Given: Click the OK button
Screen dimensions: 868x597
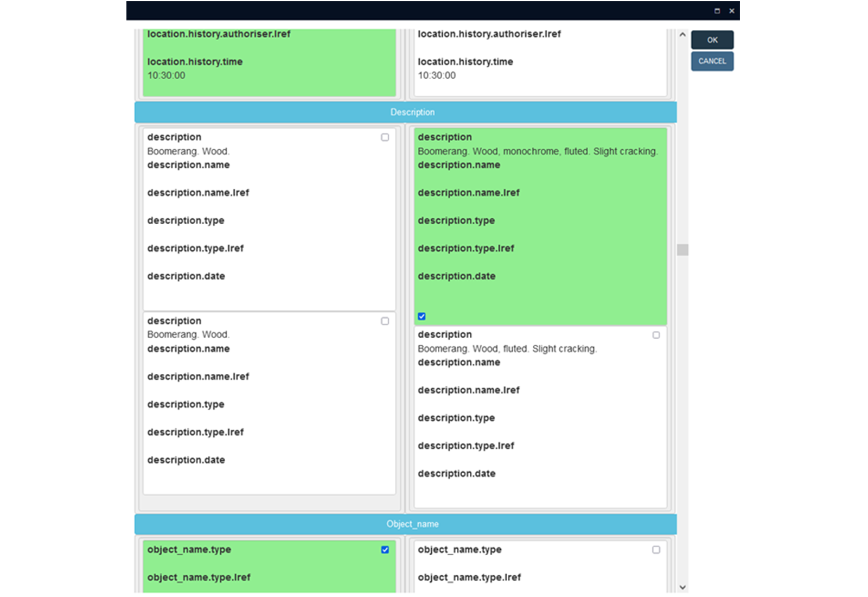Looking at the screenshot, I should [712, 40].
